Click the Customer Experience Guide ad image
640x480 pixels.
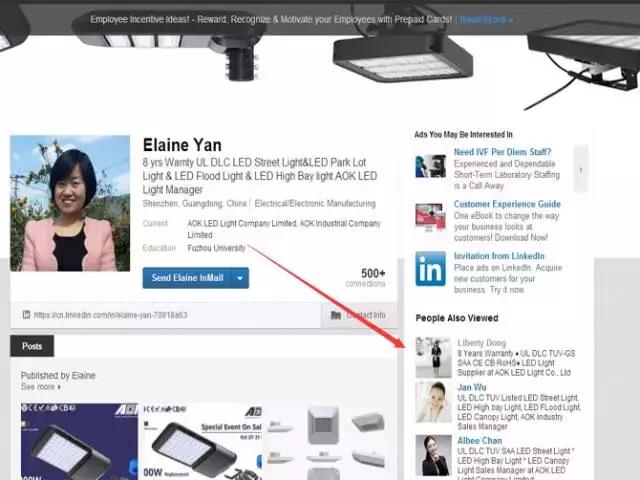click(x=431, y=216)
